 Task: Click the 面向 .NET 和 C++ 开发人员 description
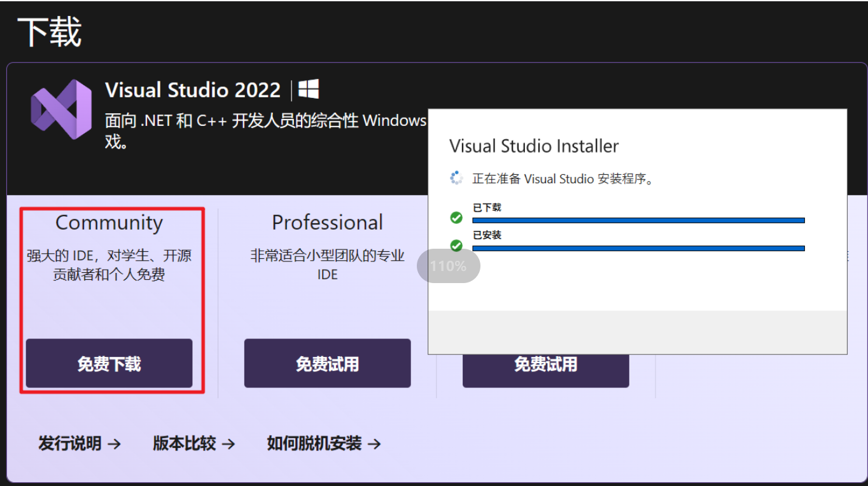[x=266, y=130]
